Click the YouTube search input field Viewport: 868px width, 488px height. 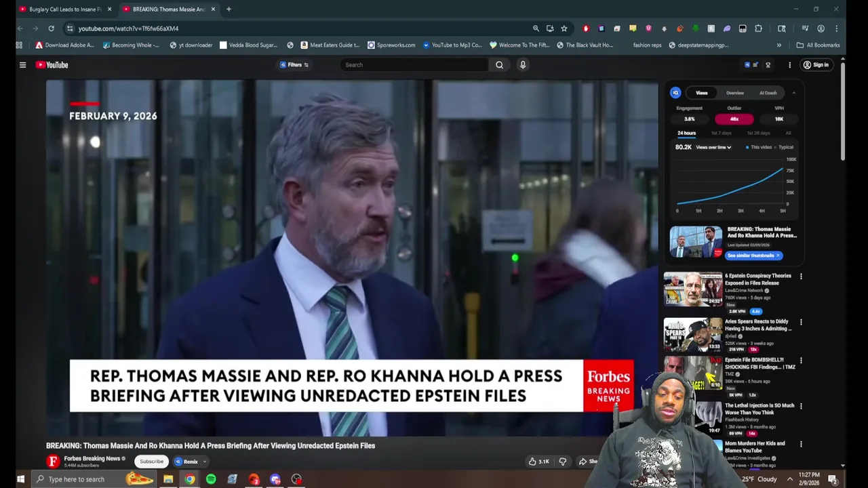[414, 65]
